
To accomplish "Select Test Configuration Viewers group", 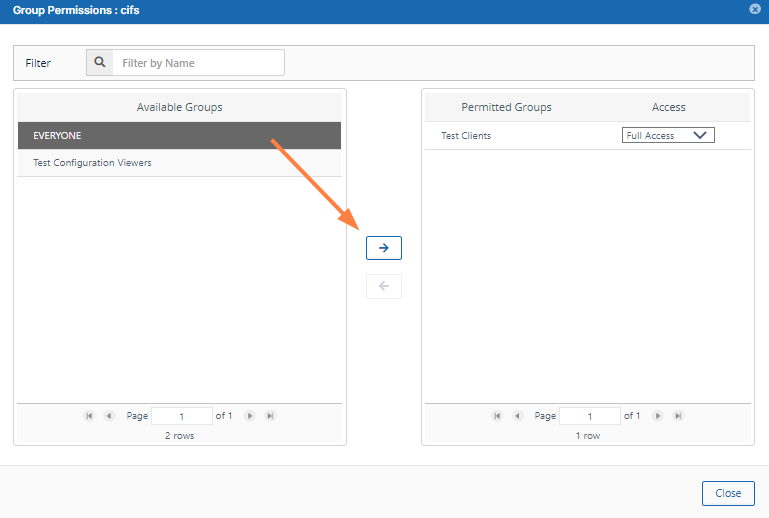I will (180, 163).
